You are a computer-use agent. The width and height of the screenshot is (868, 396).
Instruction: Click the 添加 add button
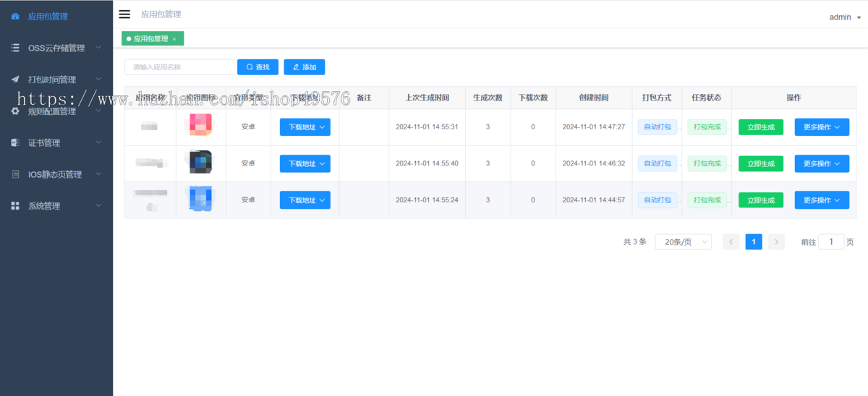click(x=305, y=67)
